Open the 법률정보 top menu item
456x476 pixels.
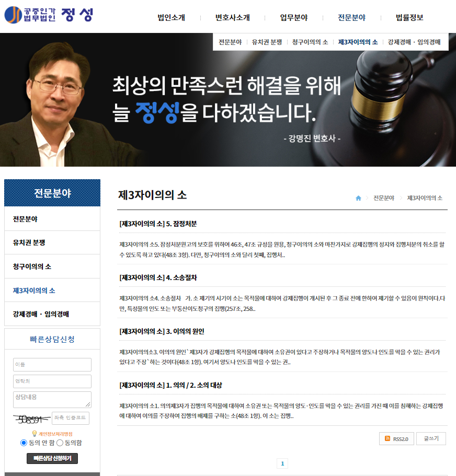pos(409,17)
